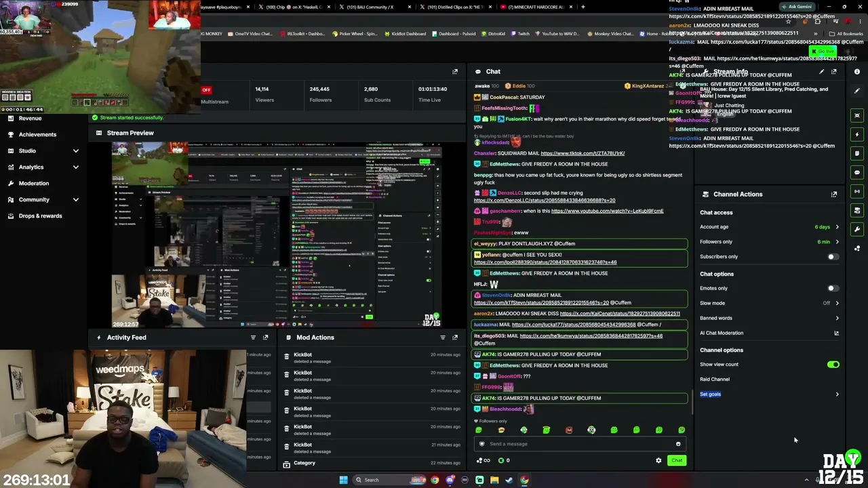
Task: Send message with green Chat button
Action: click(x=677, y=461)
